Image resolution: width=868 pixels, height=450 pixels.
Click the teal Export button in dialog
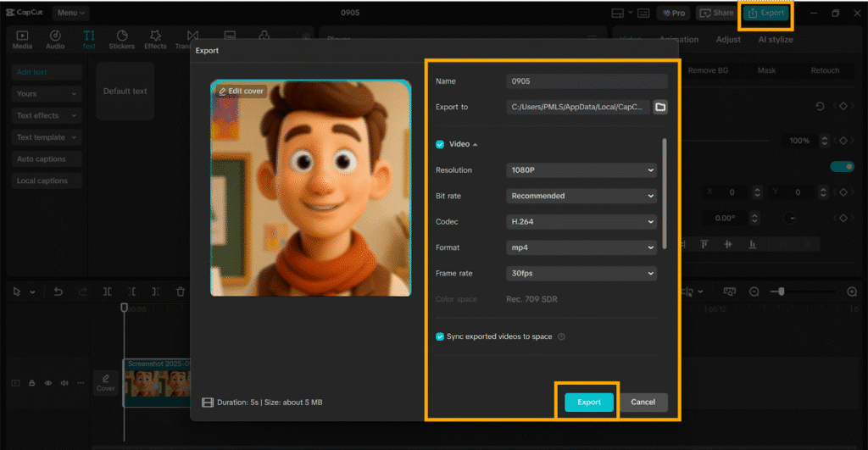588,402
